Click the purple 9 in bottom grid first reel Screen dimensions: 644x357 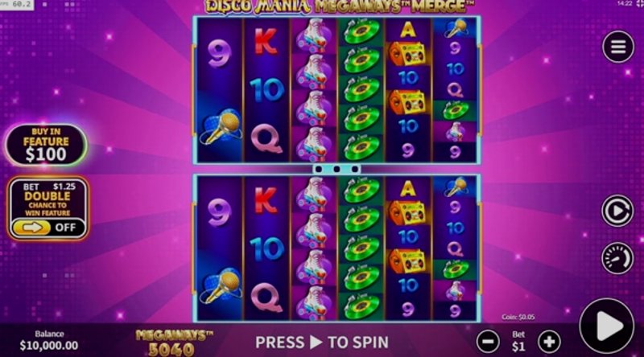click(219, 212)
